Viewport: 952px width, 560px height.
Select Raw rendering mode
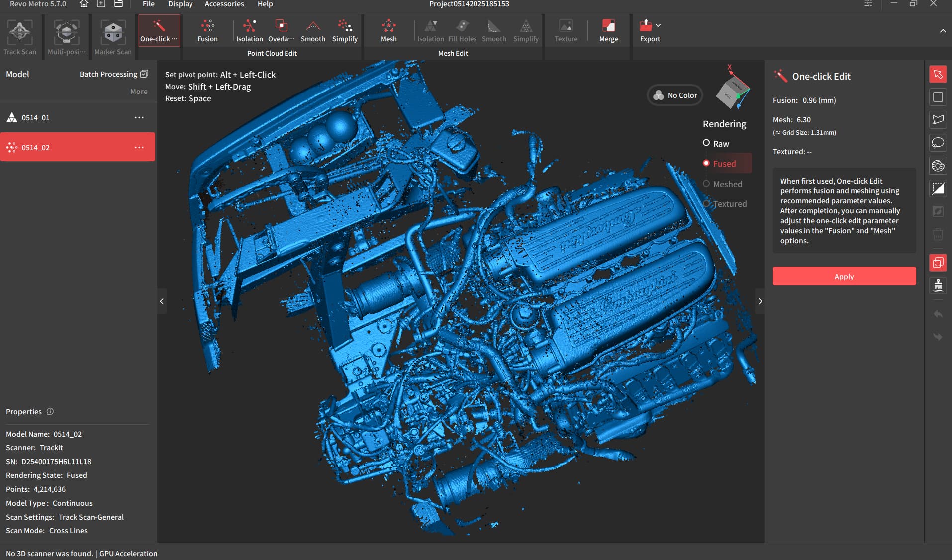(x=716, y=143)
